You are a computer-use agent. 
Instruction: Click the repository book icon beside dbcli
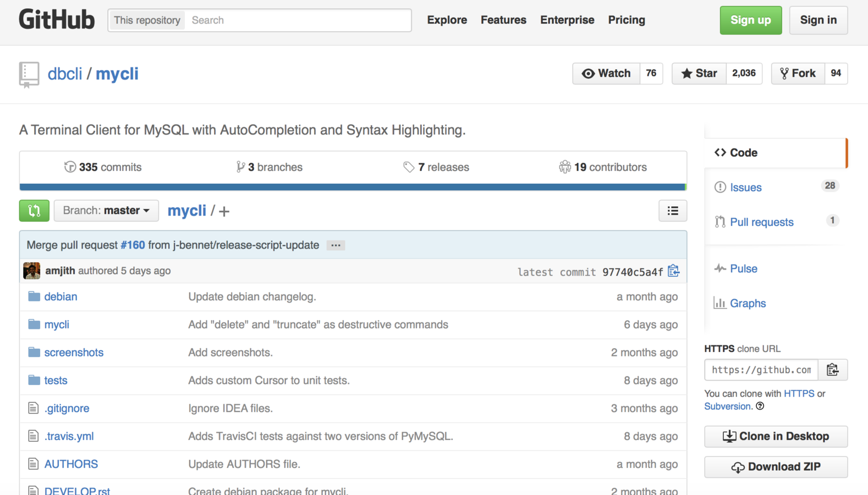[x=29, y=74]
